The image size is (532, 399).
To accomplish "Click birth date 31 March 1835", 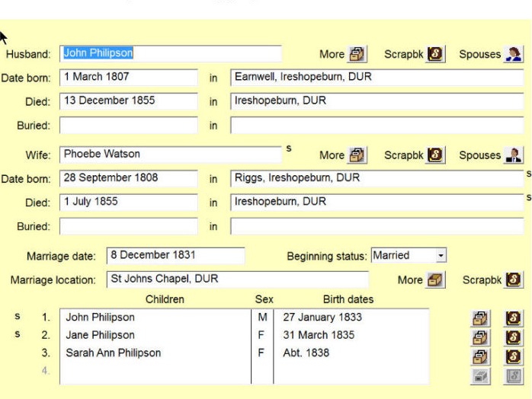I will pyautogui.click(x=319, y=335).
